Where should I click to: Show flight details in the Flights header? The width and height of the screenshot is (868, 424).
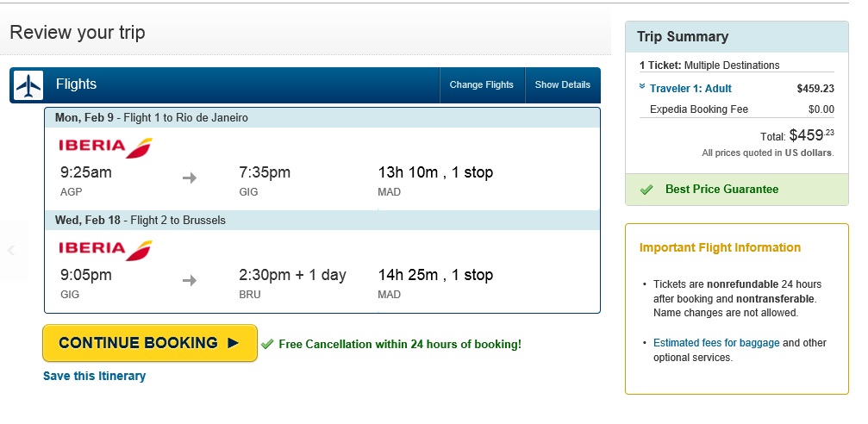[x=562, y=84]
